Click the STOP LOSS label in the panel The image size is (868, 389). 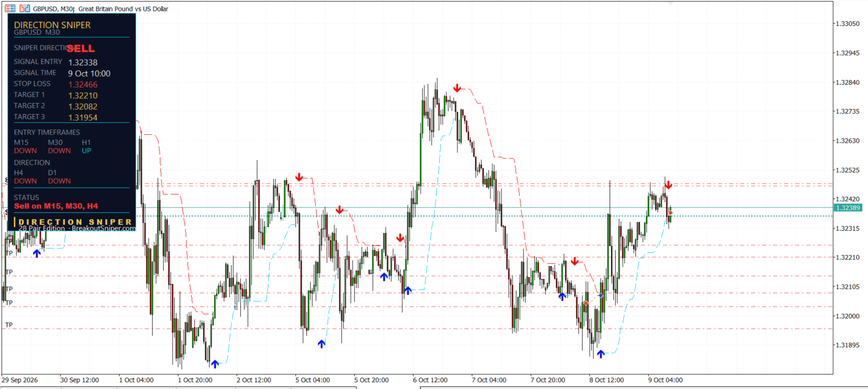[32, 84]
